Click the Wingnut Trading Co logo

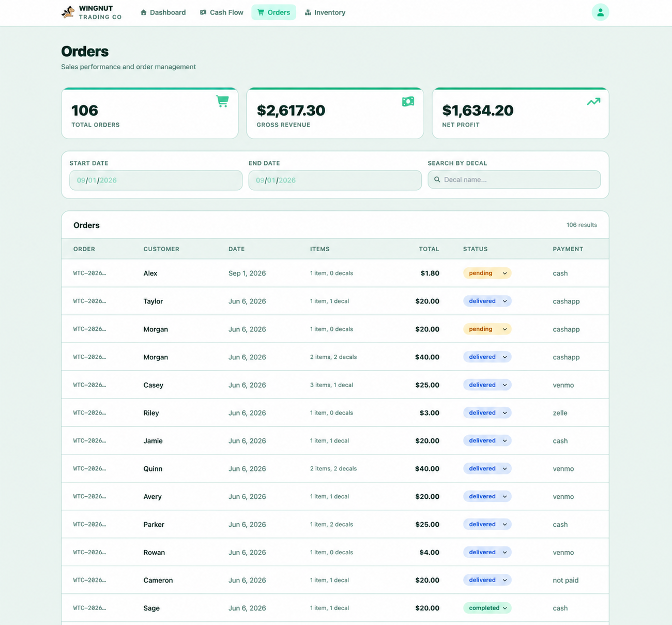(x=91, y=12)
